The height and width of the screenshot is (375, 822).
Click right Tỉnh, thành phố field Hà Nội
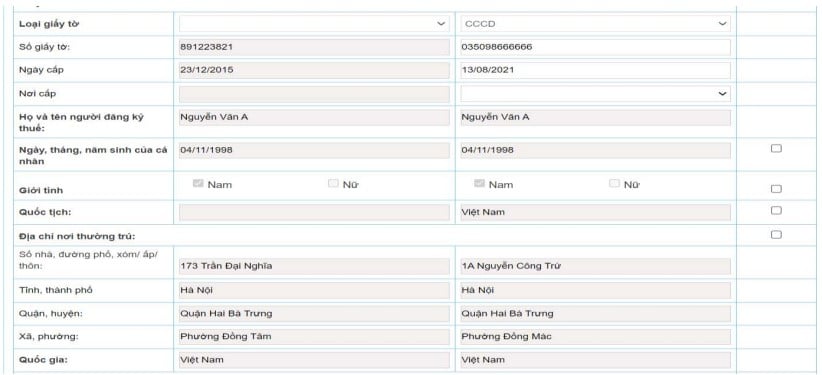coord(595,291)
